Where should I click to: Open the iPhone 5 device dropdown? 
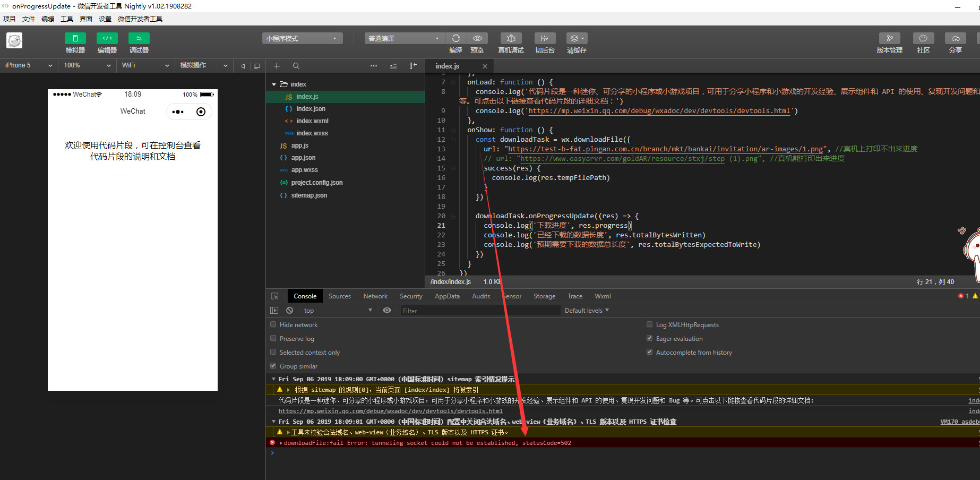(29, 65)
